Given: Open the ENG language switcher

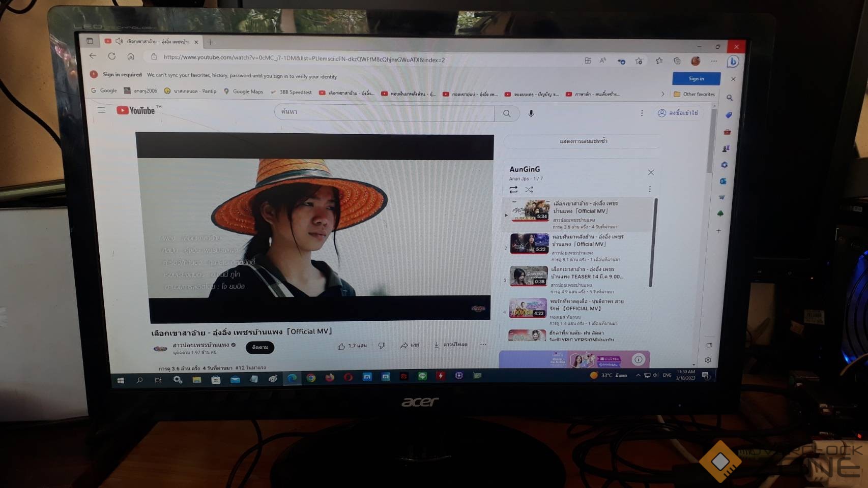Looking at the screenshot, I should [x=667, y=375].
